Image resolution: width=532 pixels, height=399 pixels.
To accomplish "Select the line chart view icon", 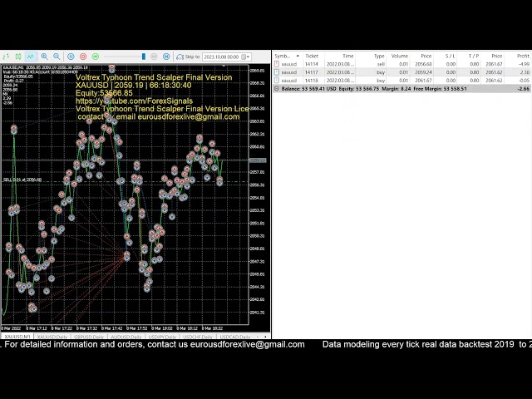I will point(31,57).
